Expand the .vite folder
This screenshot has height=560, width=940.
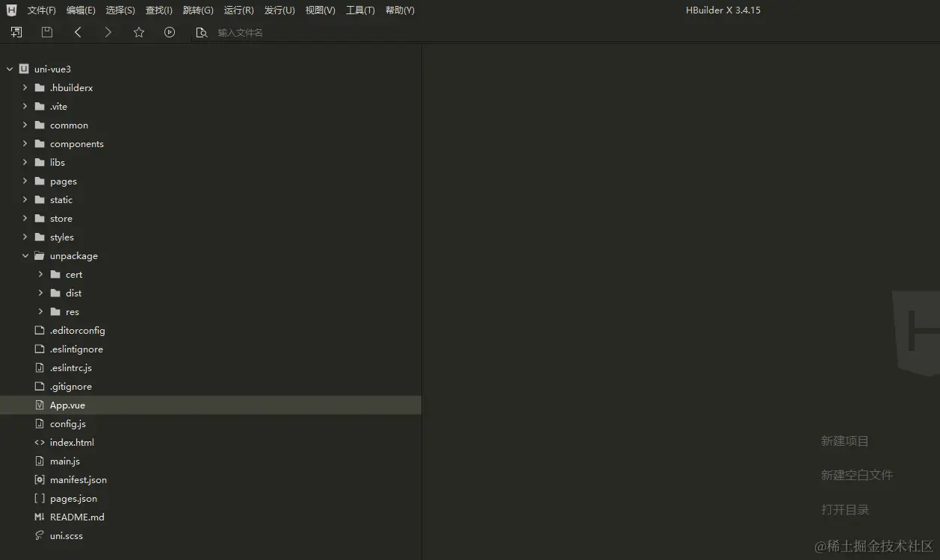[25, 106]
